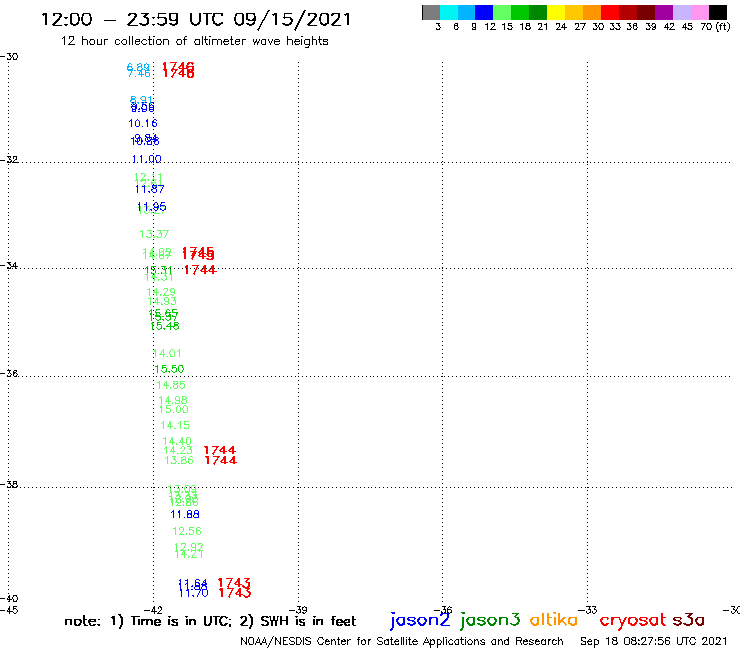Select the subtitle '12 hour collection of altimeter wave heights'
The width and height of the screenshot is (740, 650).
pos(194,41)
